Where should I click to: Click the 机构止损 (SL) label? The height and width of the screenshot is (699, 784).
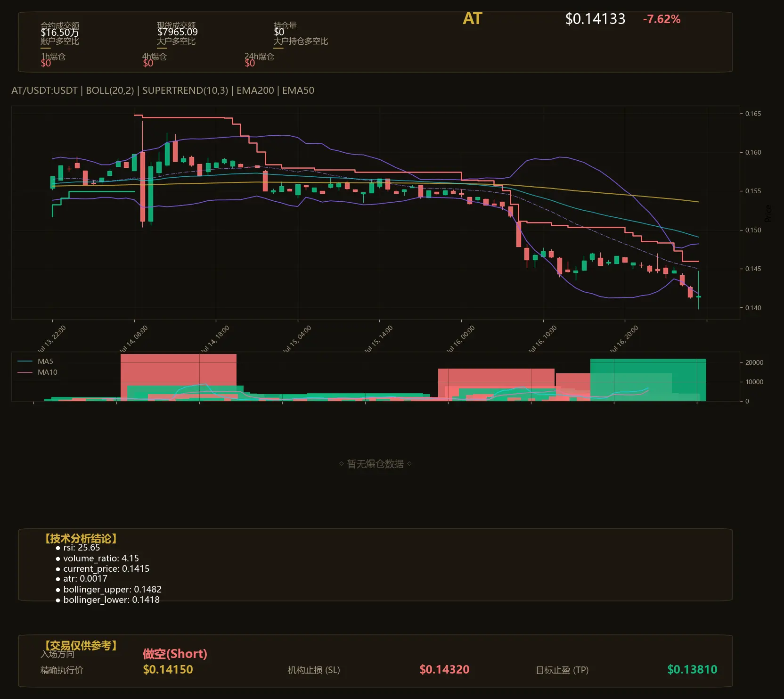314,670
